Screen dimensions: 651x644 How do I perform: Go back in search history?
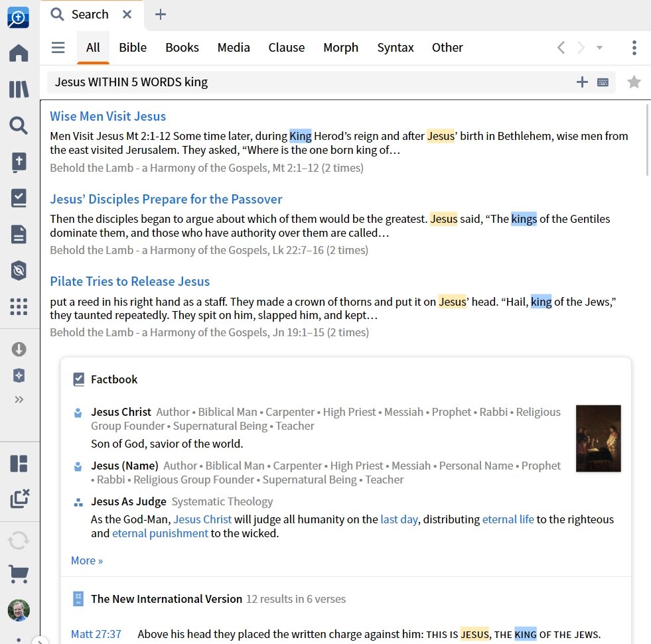click(x=561, y=47)
